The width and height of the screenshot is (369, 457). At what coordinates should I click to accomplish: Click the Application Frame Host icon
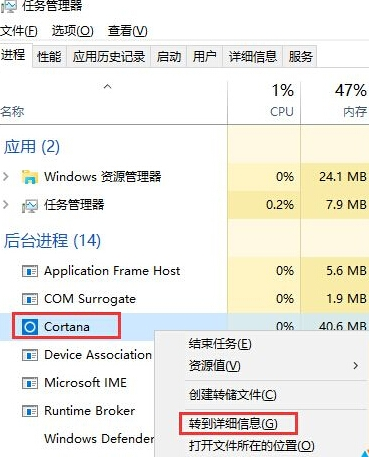pos(30,271)
